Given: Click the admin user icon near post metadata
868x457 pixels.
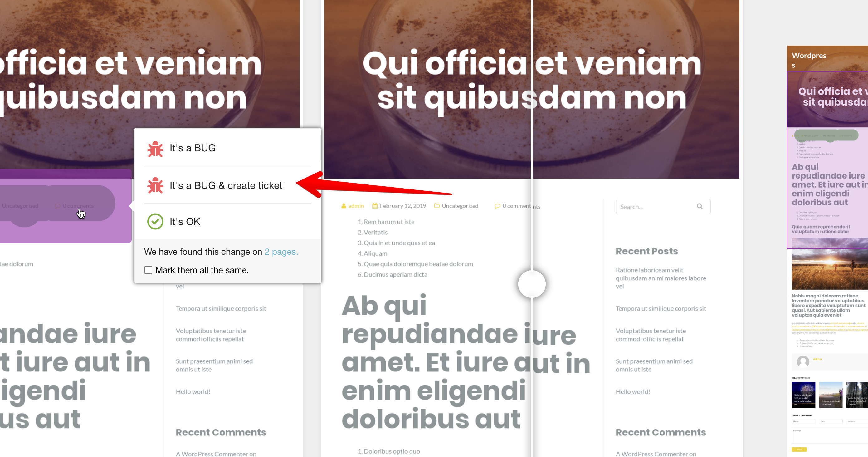Looking at the screenshot, I should coord(344,205).
